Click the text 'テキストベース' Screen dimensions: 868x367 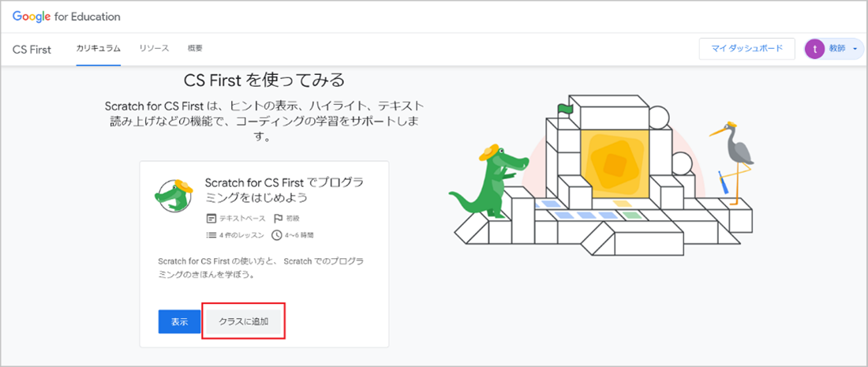coord(242,218)
